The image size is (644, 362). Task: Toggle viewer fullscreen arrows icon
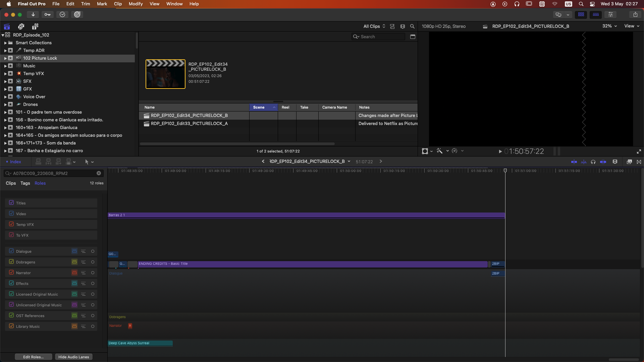[x=639, y=152]
